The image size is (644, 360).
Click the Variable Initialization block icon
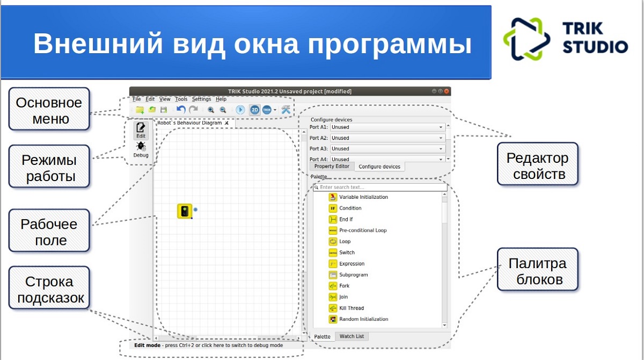tap(333, 197)
